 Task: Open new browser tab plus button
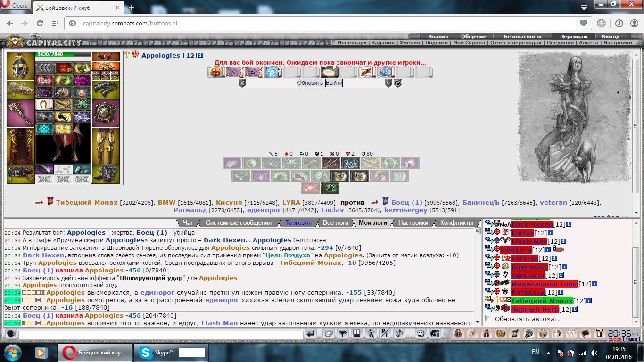(131, 8)
